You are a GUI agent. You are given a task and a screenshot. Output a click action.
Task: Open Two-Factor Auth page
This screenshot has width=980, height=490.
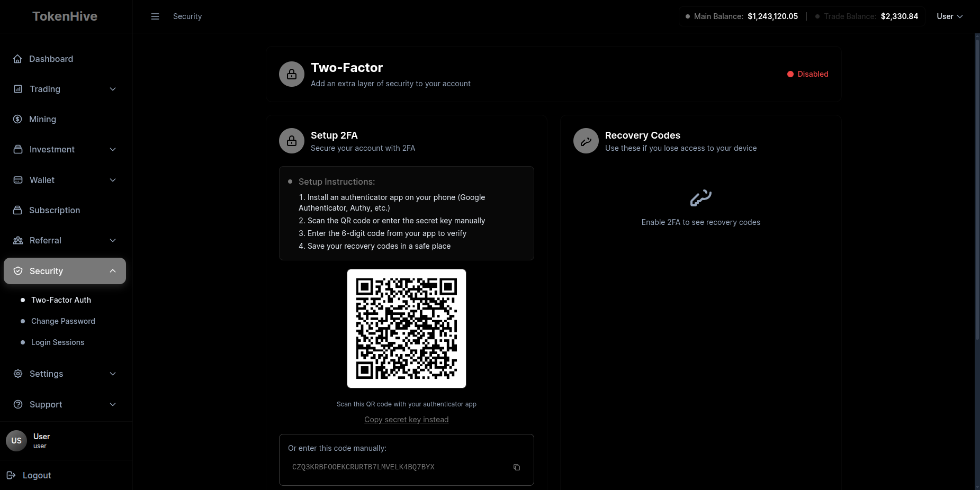pos(61,300)
